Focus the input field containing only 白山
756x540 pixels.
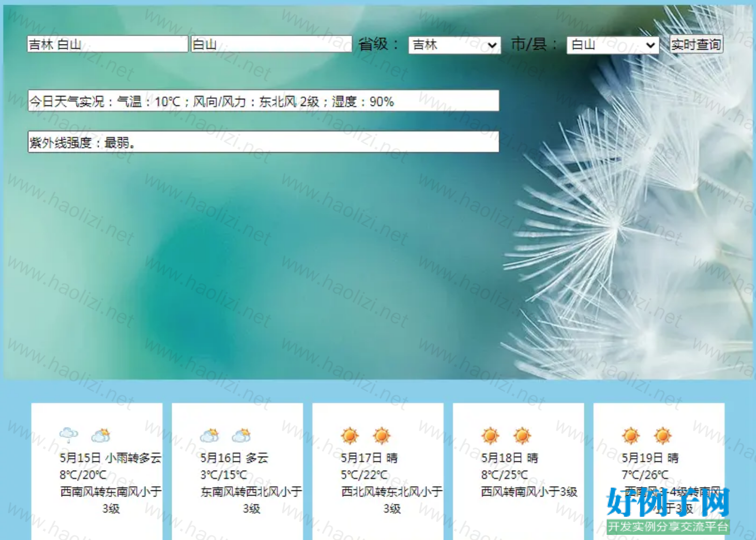(x=271, y=44)
